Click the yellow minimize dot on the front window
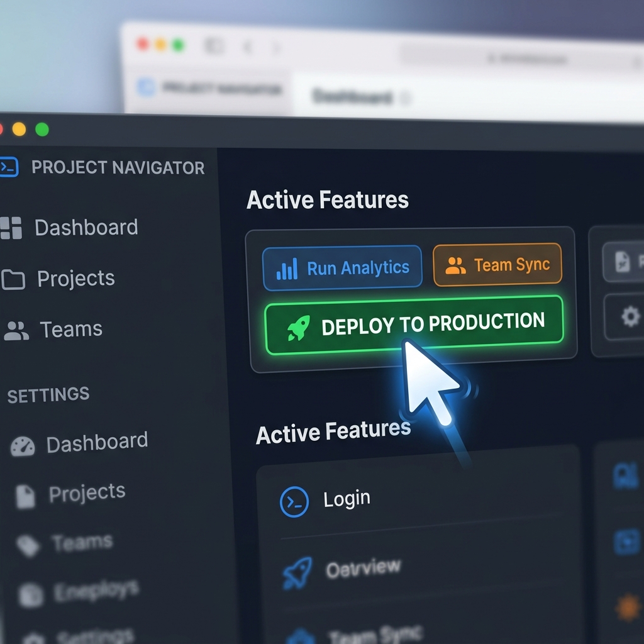Viewport: 644px width, 644px height. [x=19, y=130]
